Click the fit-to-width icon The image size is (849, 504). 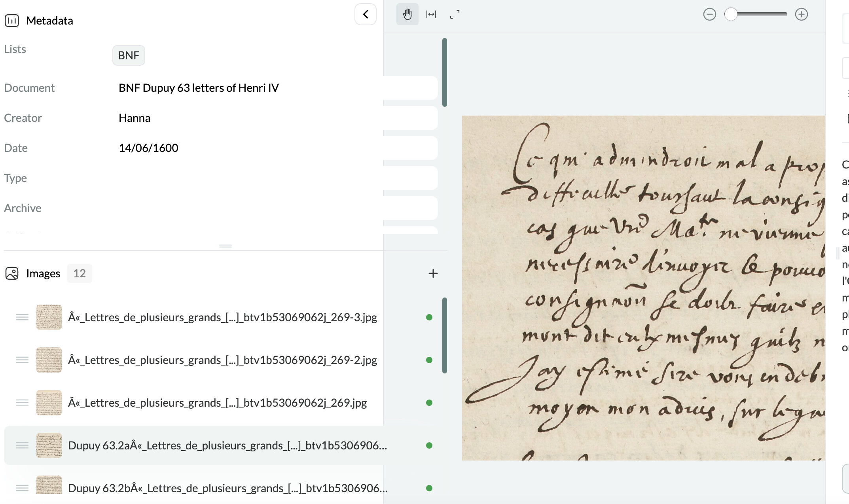point(431,14)
